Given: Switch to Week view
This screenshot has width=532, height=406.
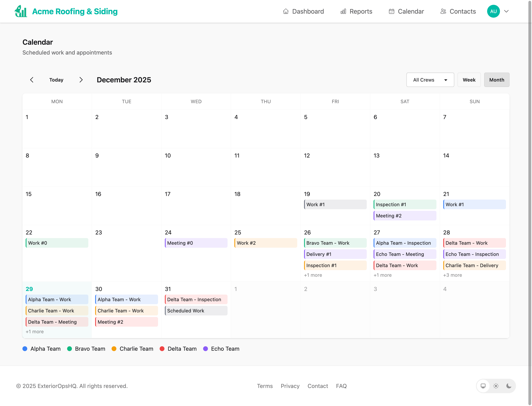Looking at the screenshot, I should (x=469, y=80).
